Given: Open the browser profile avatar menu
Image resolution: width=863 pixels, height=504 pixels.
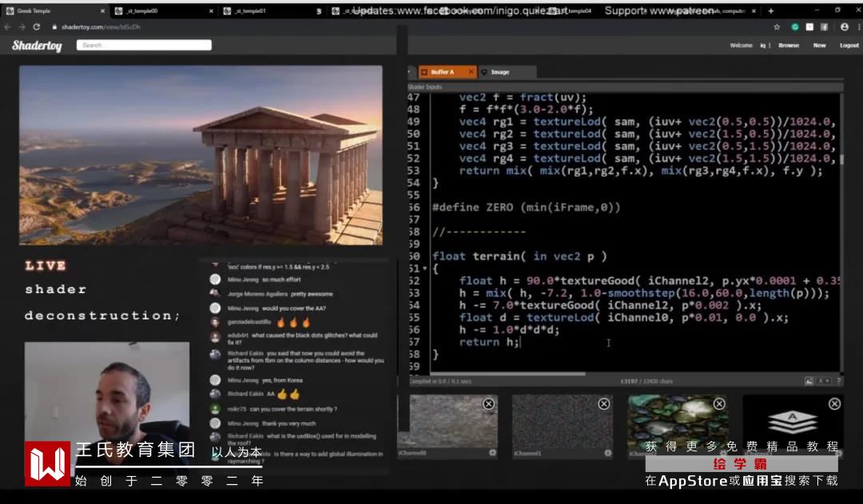Looking at the screenshot, I should tap(845, 27).
